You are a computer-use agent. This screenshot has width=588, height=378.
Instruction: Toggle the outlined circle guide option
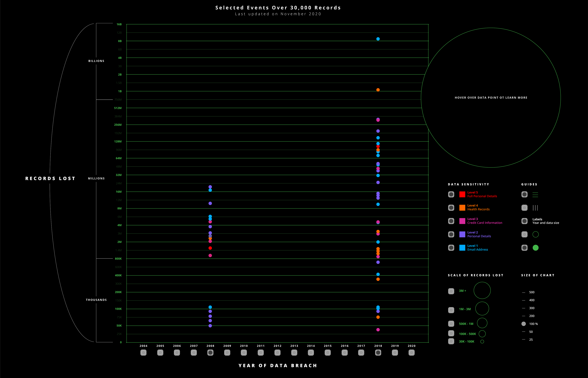coord(524,234)
